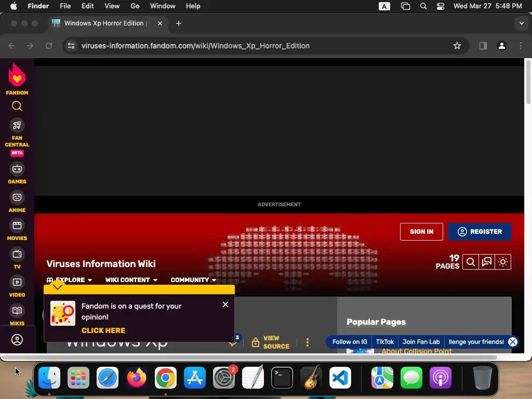The height and width of the screenshot is (399, 532).
Task: Open the About Collision Point link
Action: click(416, 351)
